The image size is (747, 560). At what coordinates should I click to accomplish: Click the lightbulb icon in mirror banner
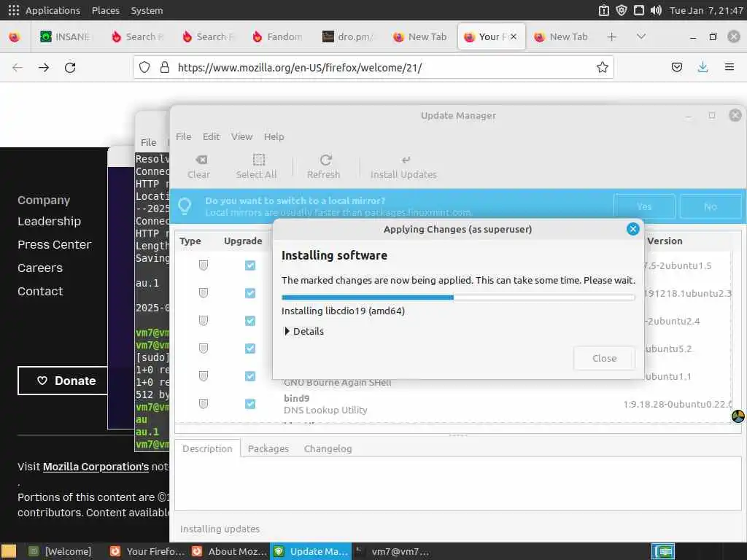[185, 206]
